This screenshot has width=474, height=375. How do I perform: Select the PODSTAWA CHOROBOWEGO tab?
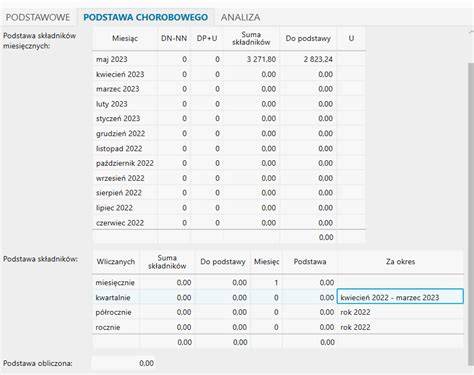pyautogui.click(x=145, y=17)
